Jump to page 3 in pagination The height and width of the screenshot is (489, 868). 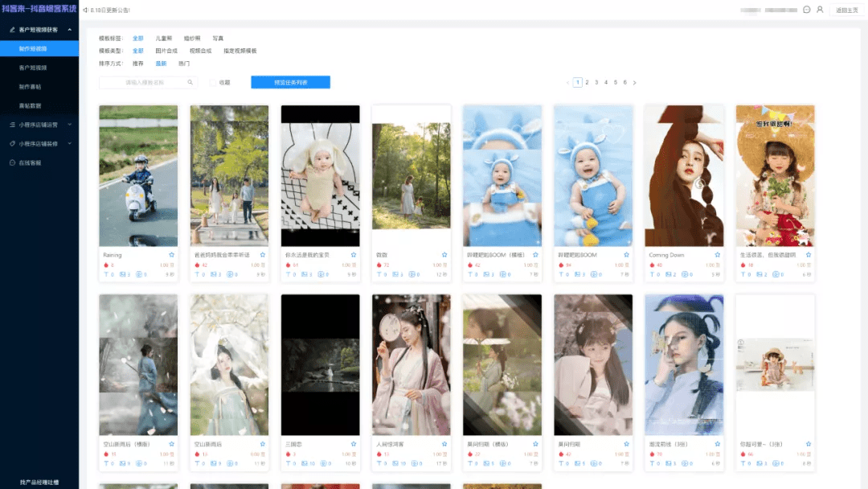pos(596,82)
